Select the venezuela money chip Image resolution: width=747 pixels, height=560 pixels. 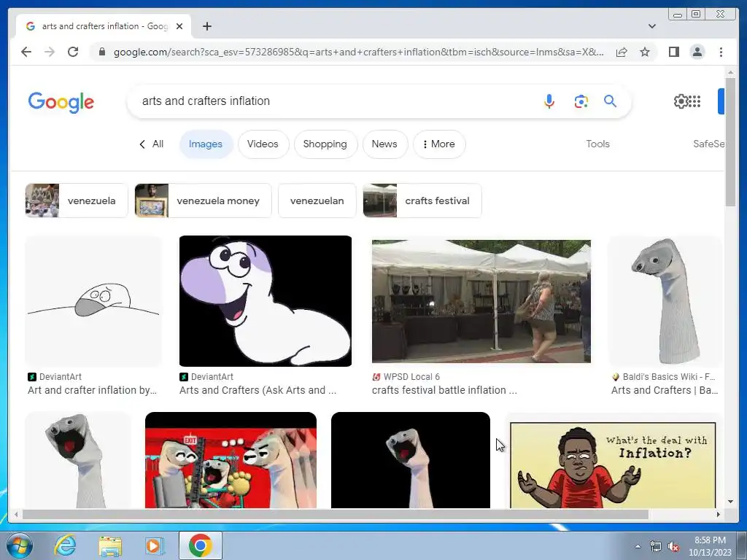tap(203, 201)
